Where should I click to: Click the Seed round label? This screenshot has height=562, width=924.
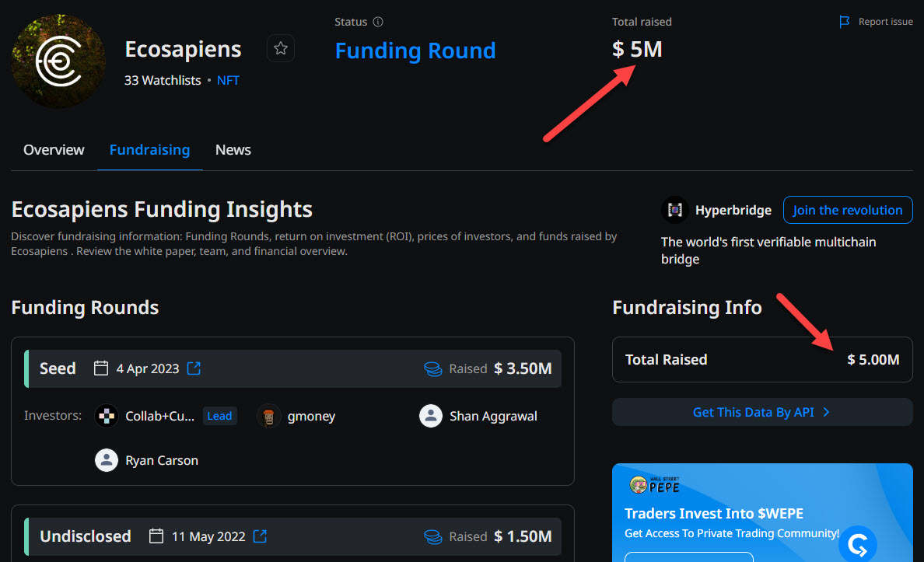pos(58,368)
